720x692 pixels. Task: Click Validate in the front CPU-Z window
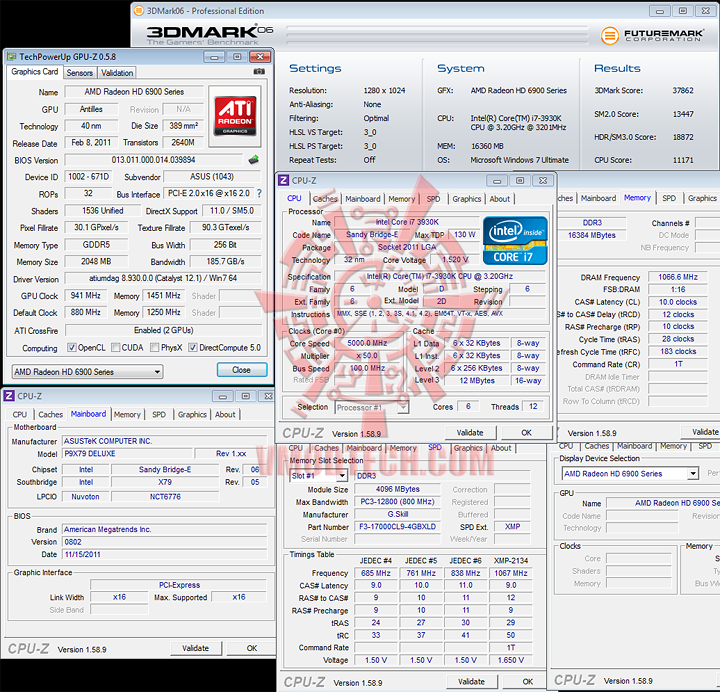tap(470, 433)
